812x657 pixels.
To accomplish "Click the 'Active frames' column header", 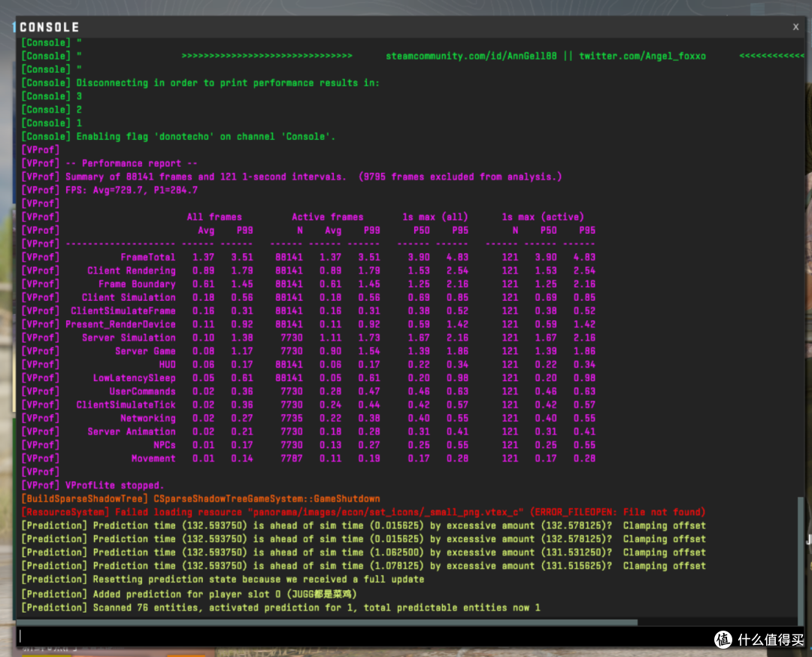I will pos(327,217).
